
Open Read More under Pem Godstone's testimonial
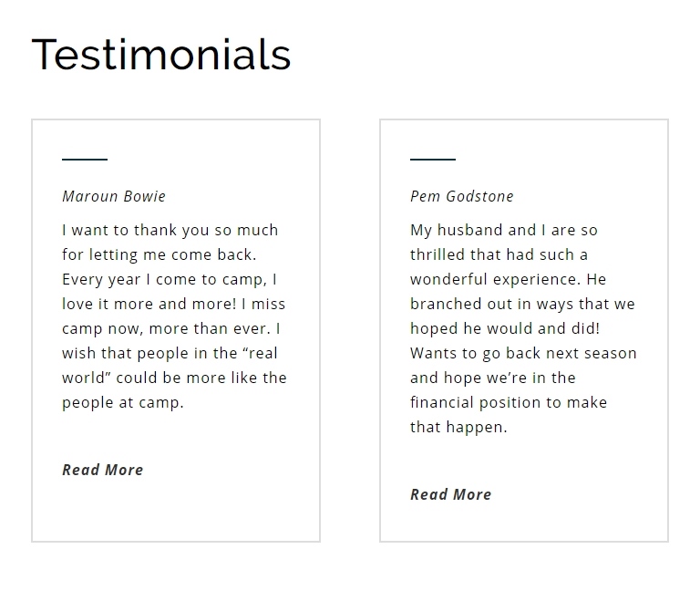click(450, 494)
